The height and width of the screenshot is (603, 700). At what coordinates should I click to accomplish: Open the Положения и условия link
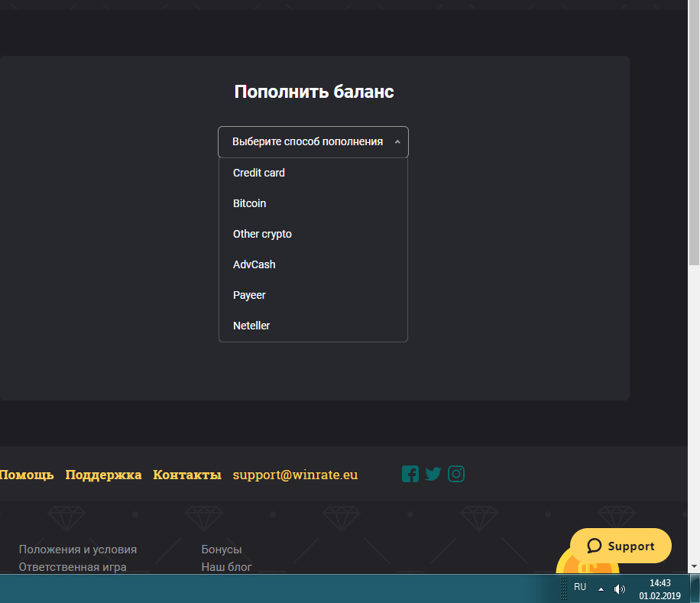pos(78,550)
